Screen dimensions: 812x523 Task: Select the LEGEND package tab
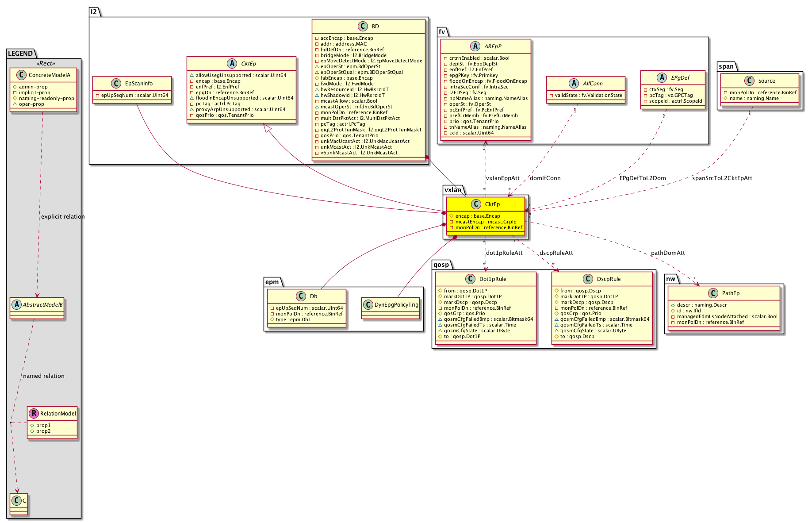coord(20,54)
